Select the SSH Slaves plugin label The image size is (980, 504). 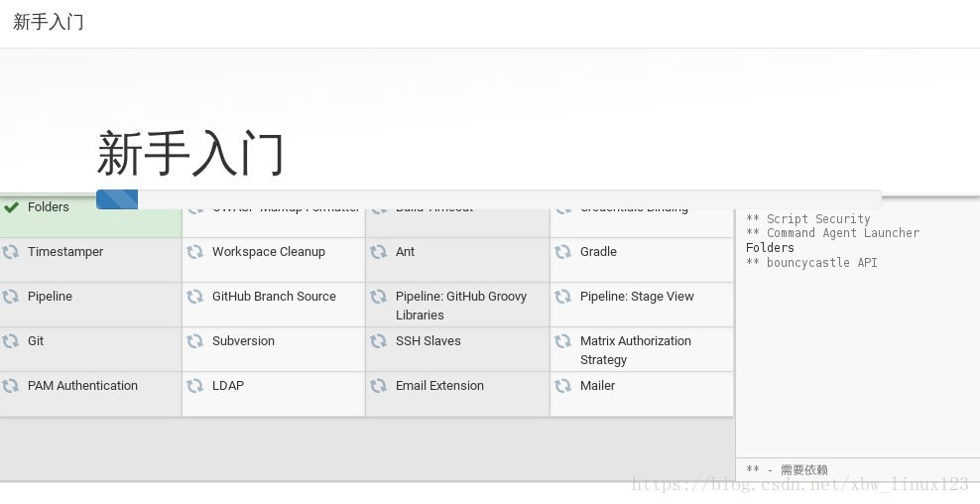click(x=429, y=341)
